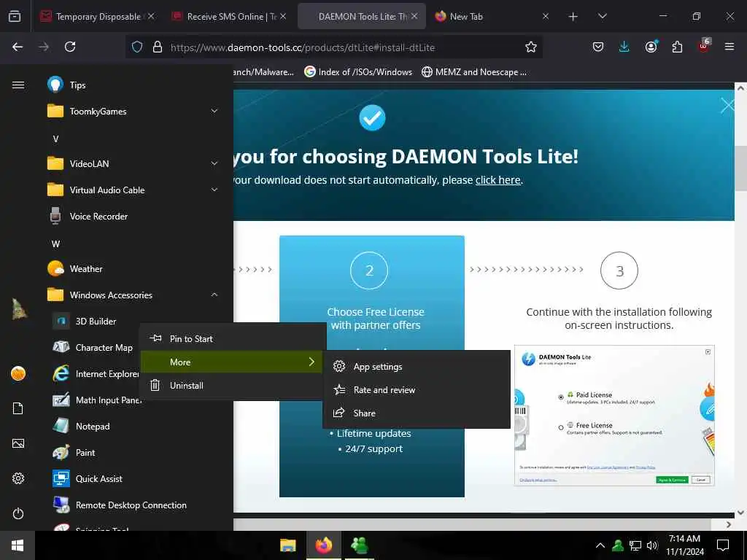Expand the VideoLAN folder
This screenshot has width=747, height=560.
coord(133,164)
